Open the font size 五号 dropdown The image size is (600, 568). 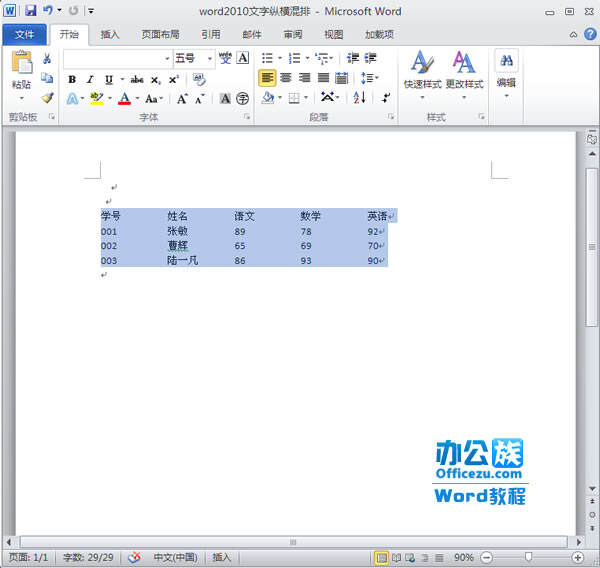pos(210,59)
